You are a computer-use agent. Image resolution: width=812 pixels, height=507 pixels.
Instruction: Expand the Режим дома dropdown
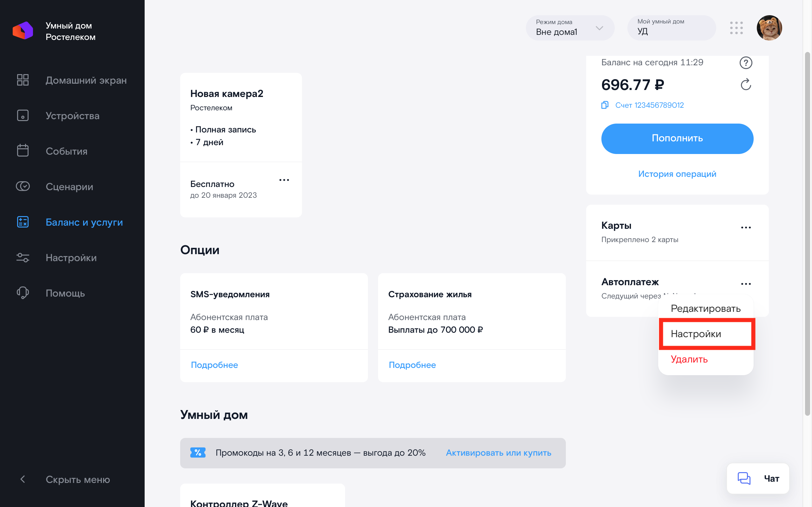click(599, 29)
